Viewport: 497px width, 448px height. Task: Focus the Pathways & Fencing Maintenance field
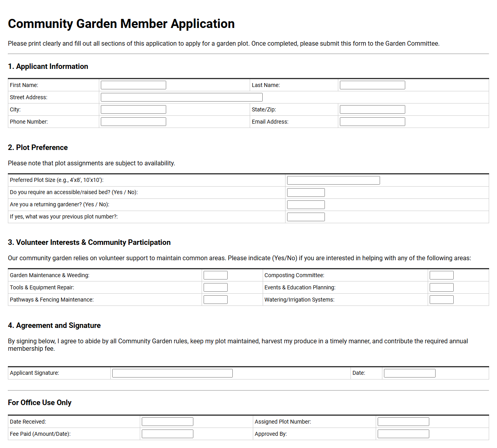click(x=215, y=300)
